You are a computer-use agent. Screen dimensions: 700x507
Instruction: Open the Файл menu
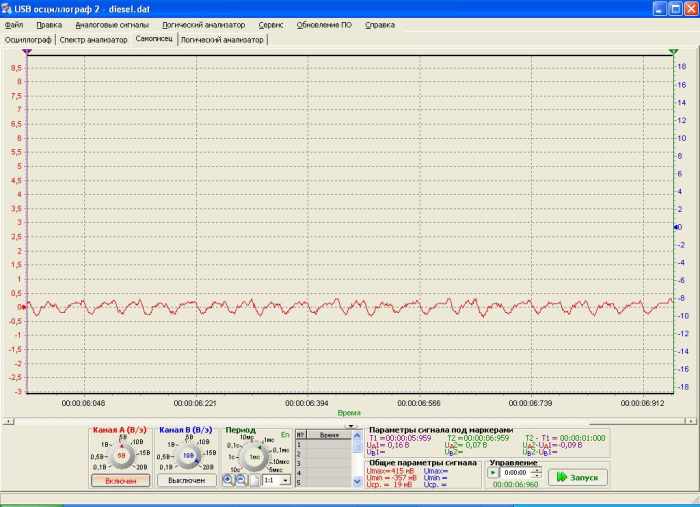click(x=14, y=25)
